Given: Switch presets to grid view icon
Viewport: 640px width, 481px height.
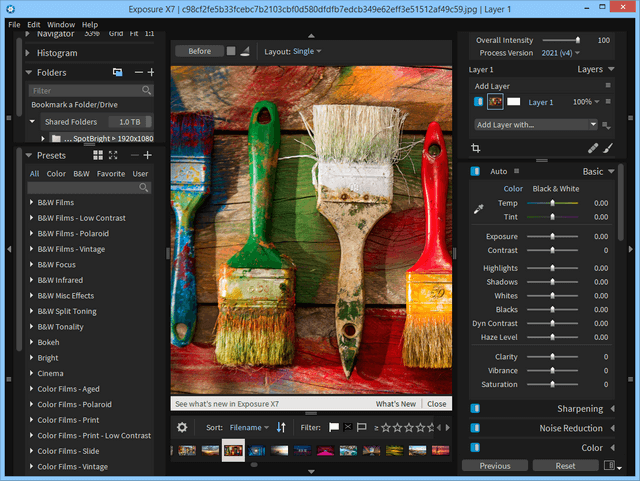Looking at the screenshot, I should click(98, 155).
